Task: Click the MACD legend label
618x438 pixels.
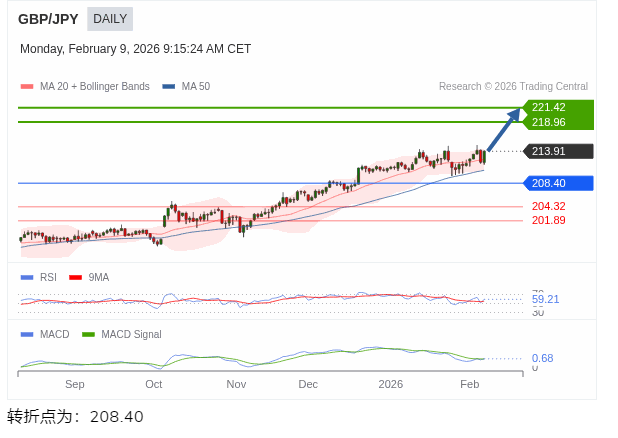Action: 54,335
